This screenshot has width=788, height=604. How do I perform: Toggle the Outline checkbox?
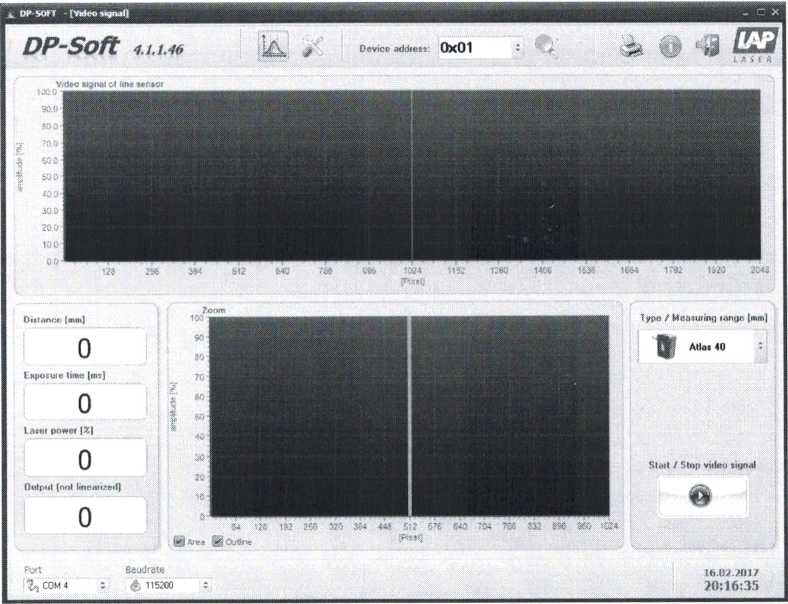tap(218, 542)
